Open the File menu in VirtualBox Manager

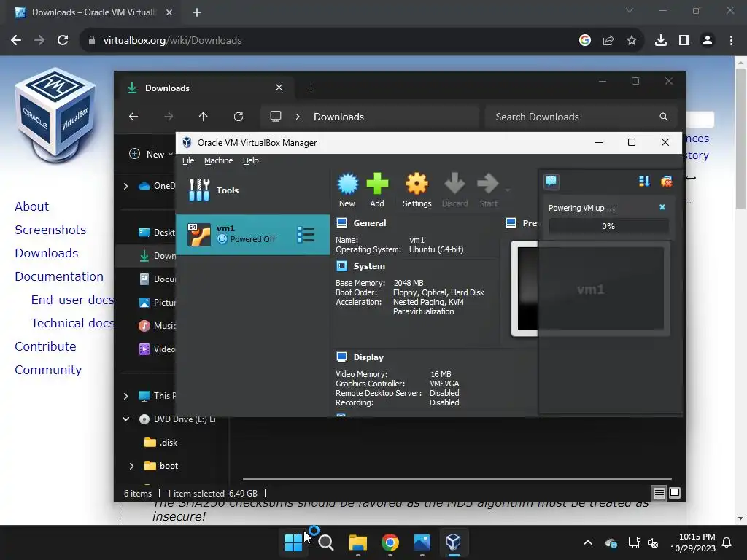[x=188, y=160]
